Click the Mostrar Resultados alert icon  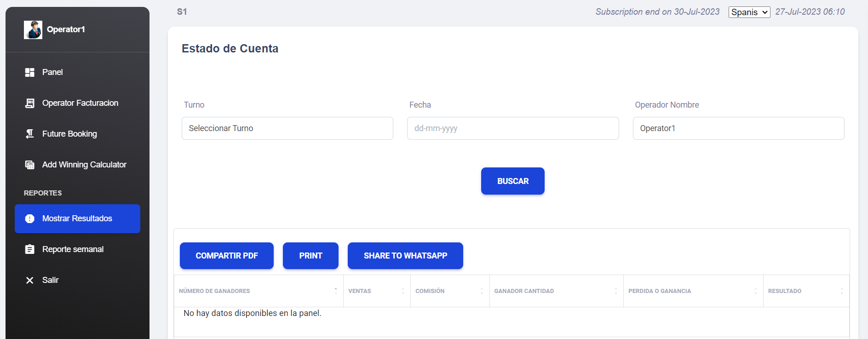pyautogui.click(x=30, y=218)
